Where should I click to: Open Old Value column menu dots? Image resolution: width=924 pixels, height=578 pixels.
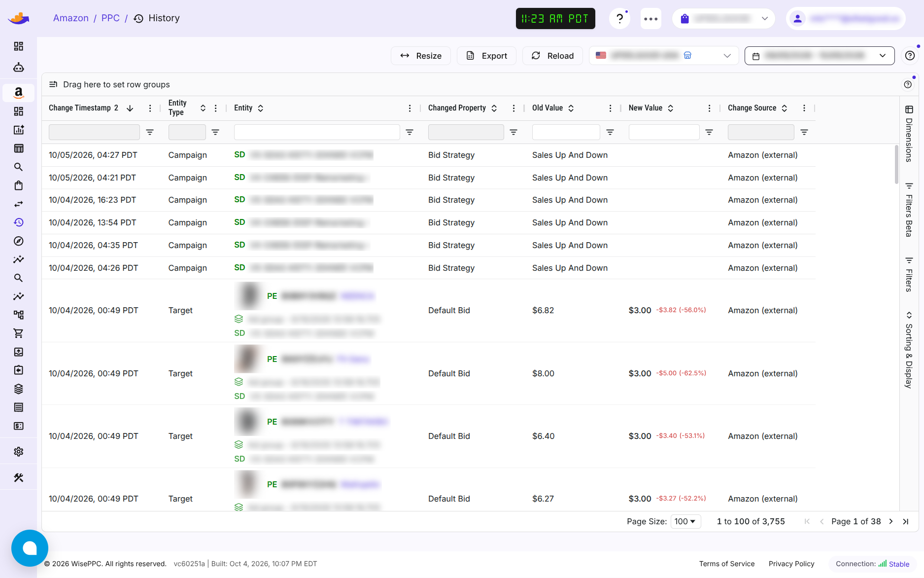[610, 108]
